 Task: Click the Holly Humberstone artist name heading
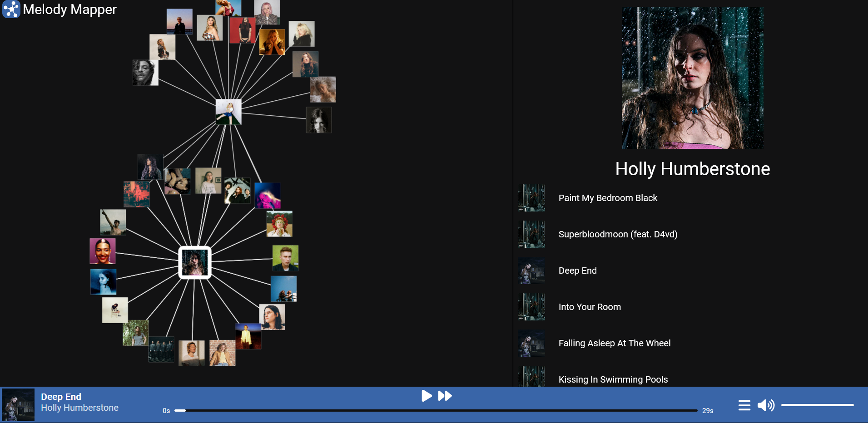tap(692, 169)
